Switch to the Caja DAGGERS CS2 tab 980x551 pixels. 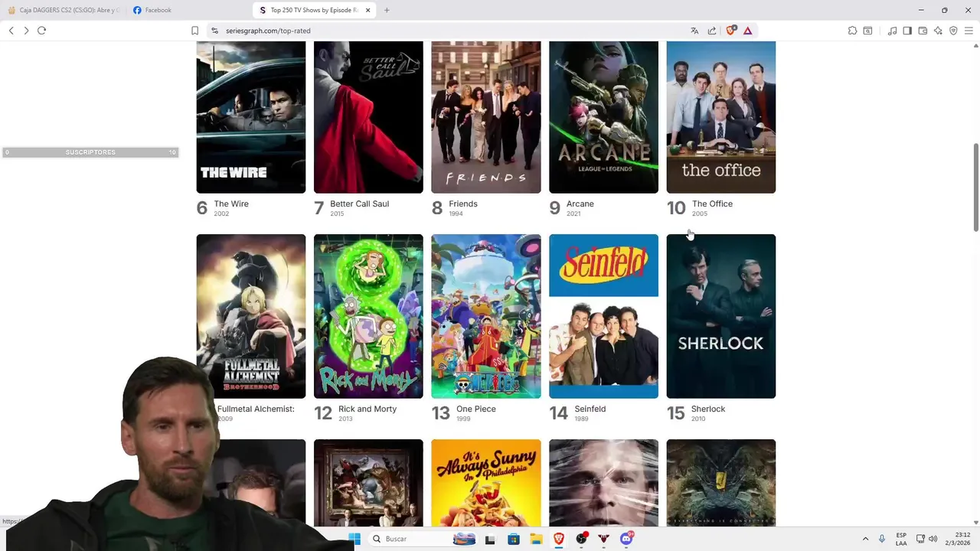[x=63, y=10]
